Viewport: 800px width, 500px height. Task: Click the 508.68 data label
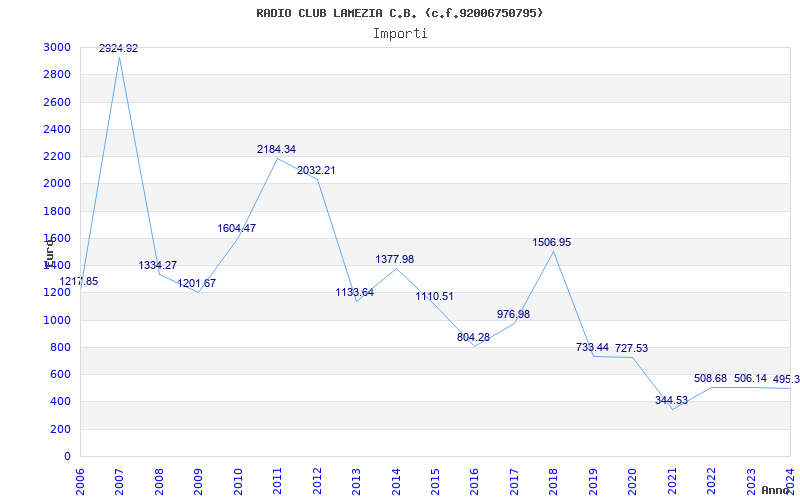coord(711,379)
